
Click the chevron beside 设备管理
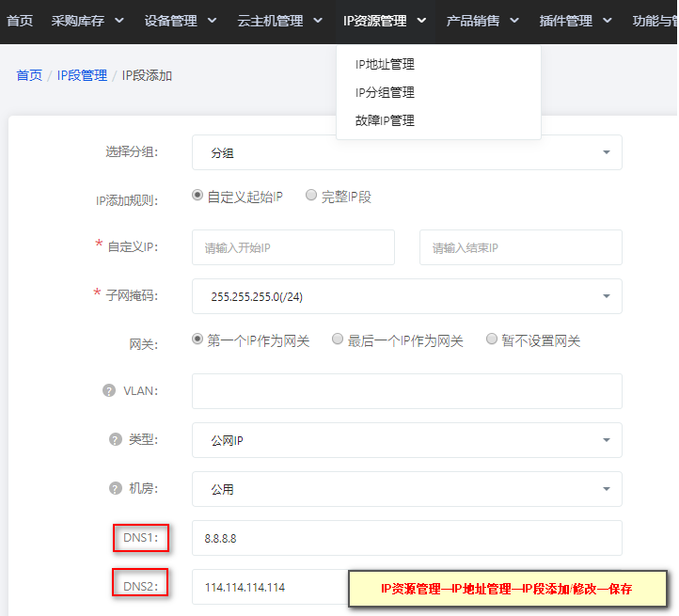coord(213,21)
